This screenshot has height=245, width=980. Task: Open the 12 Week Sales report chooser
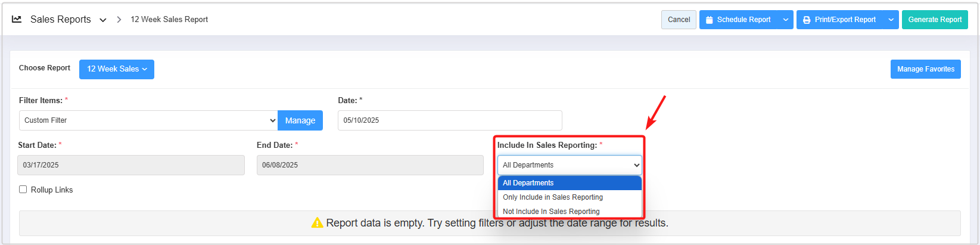(x=117, y=69)
